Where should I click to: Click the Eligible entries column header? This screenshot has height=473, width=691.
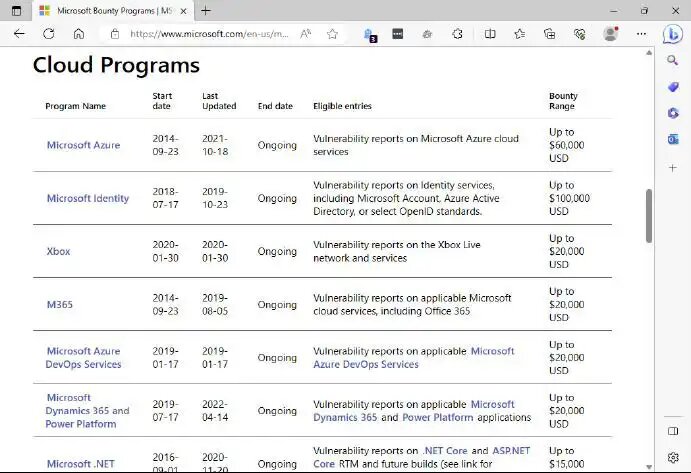click(342, 106)
